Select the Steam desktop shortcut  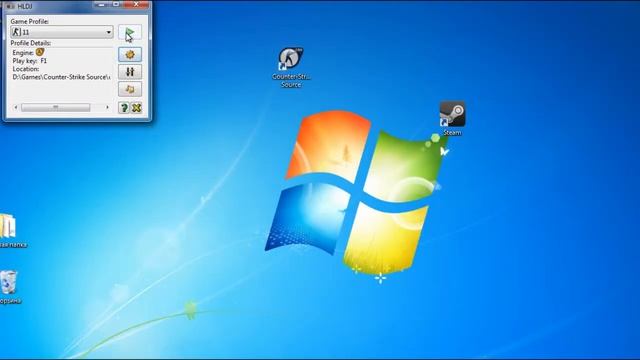(452, 118)
